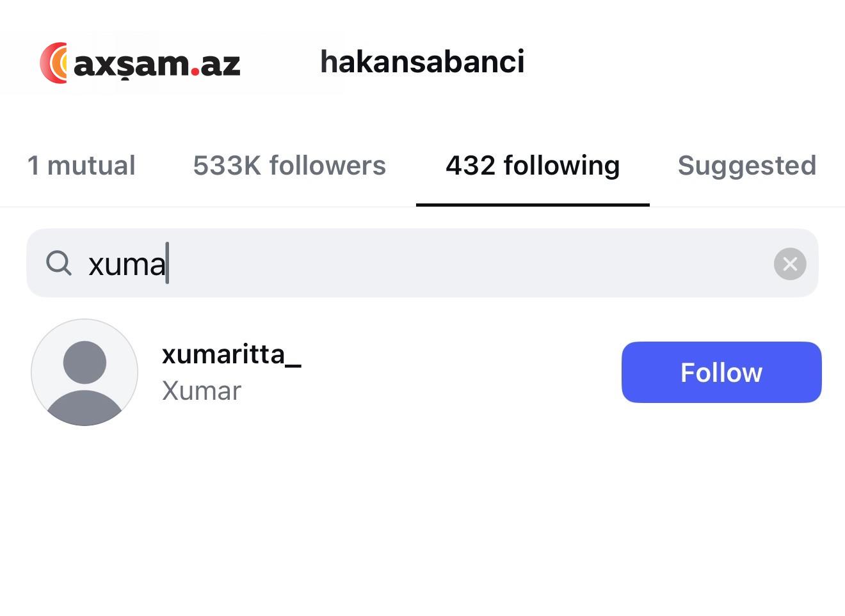Go to the Suggested tab
The image size is (845, 616).
[746, 166]
